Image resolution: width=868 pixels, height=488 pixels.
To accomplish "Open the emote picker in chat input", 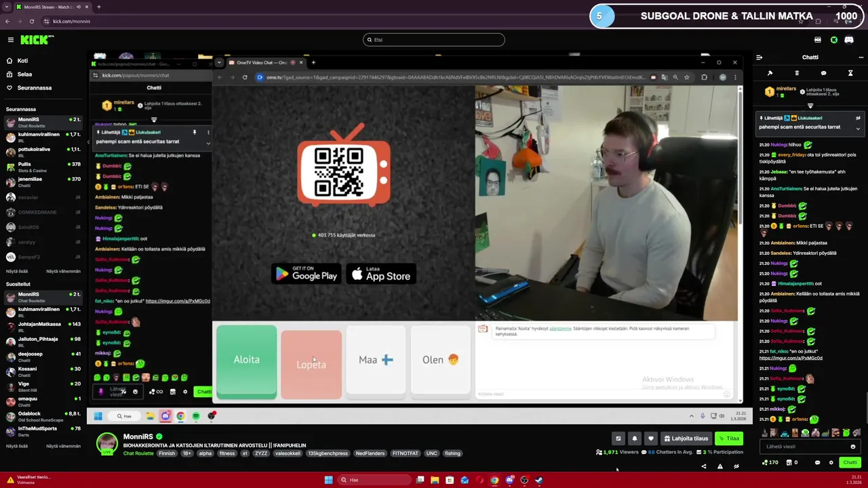I will (x=853, y=447).
